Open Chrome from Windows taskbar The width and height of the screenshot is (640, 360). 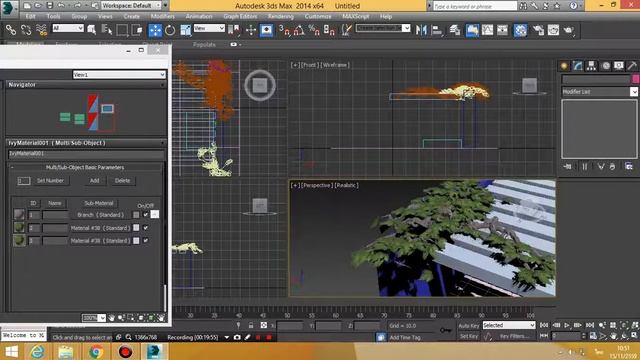[x=96, y=351]
